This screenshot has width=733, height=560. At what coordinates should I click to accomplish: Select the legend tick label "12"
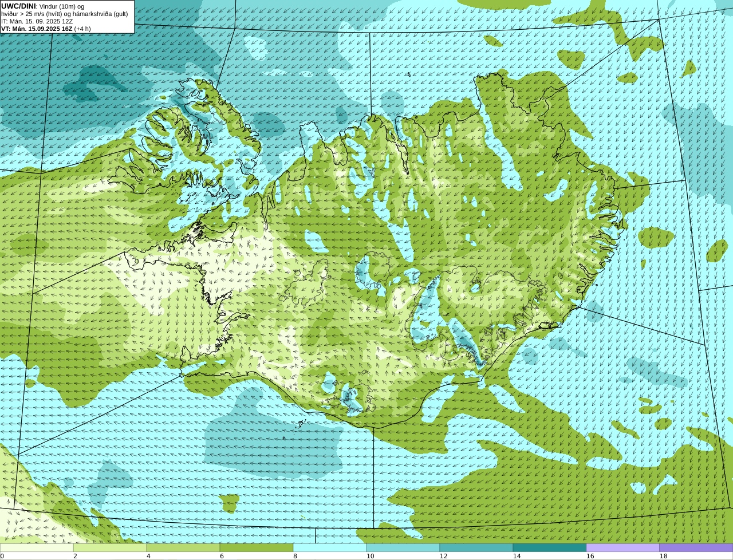tap(443, 556)
